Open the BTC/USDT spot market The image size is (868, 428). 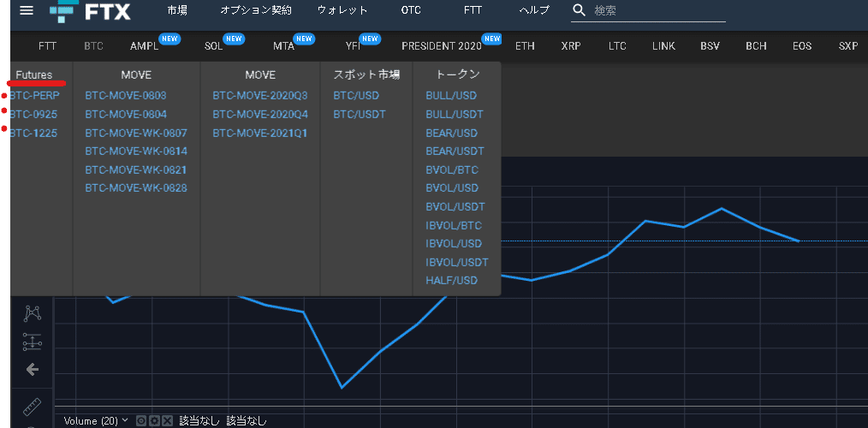tap(360, 115)
